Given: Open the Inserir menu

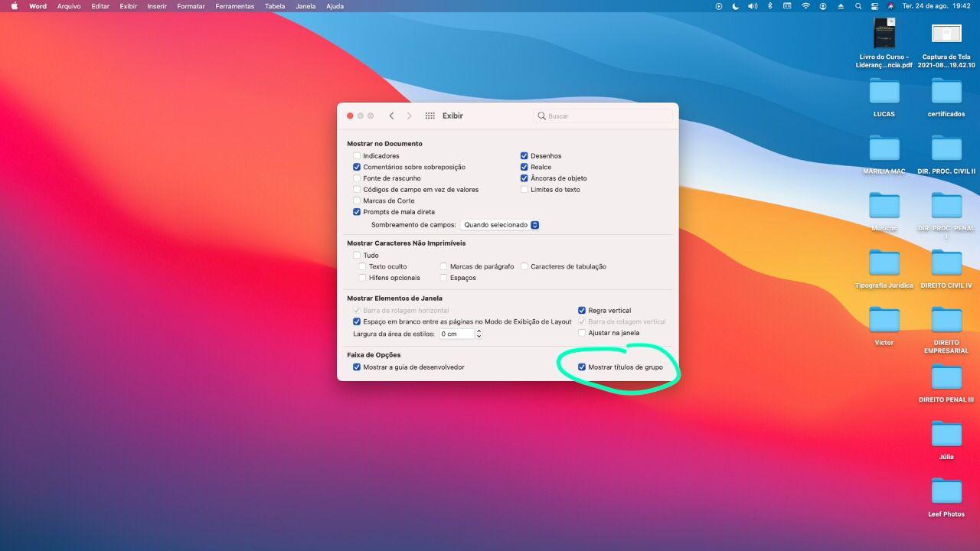Looking at the screenshot, I should click(157, 6).
